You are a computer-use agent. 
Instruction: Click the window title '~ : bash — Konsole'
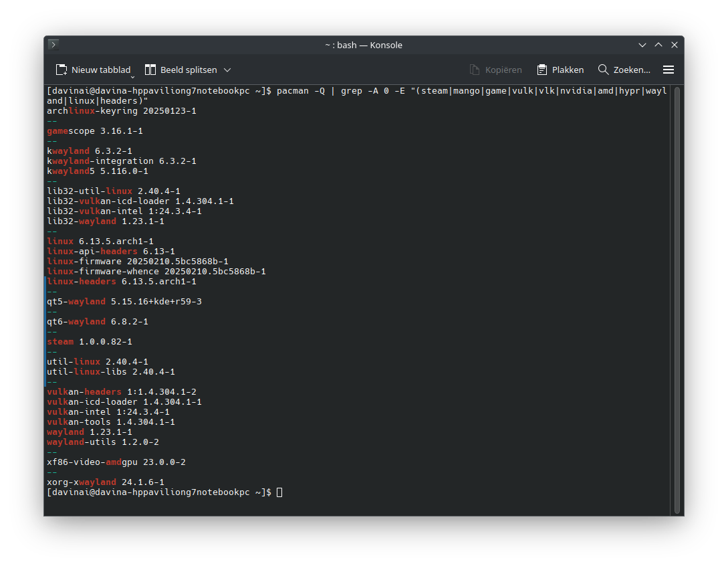364,45
